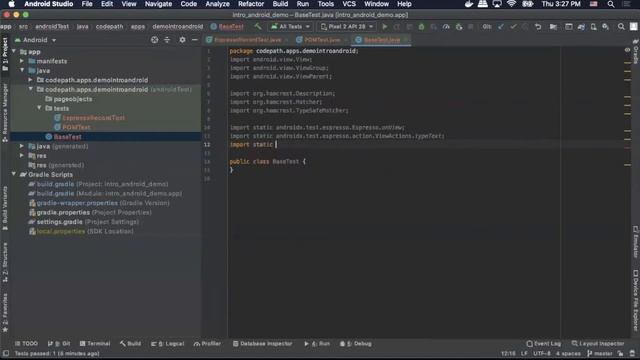Collapse all in Project panel toolbar
The image size is (640, 360).
[167, 40]
